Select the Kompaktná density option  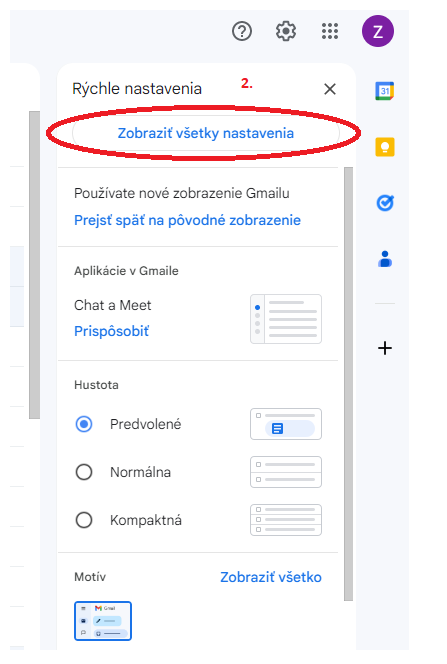(84, 520)
